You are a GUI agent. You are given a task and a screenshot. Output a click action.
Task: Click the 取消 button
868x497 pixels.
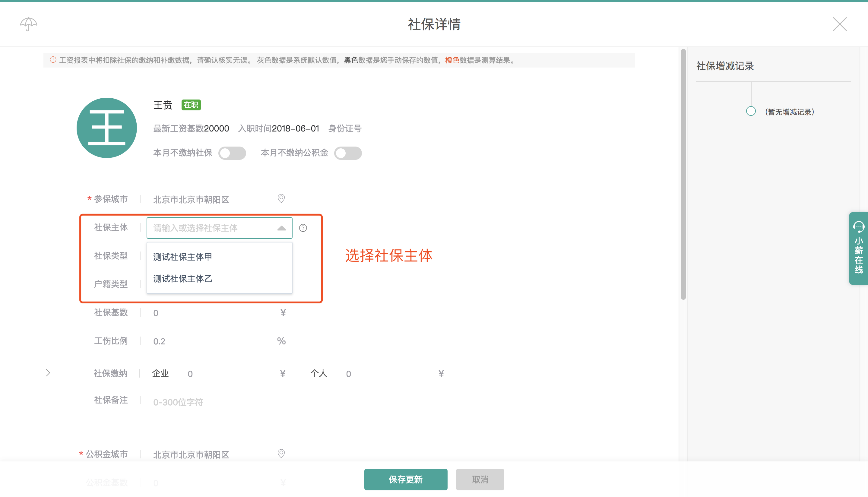(480, 480)
